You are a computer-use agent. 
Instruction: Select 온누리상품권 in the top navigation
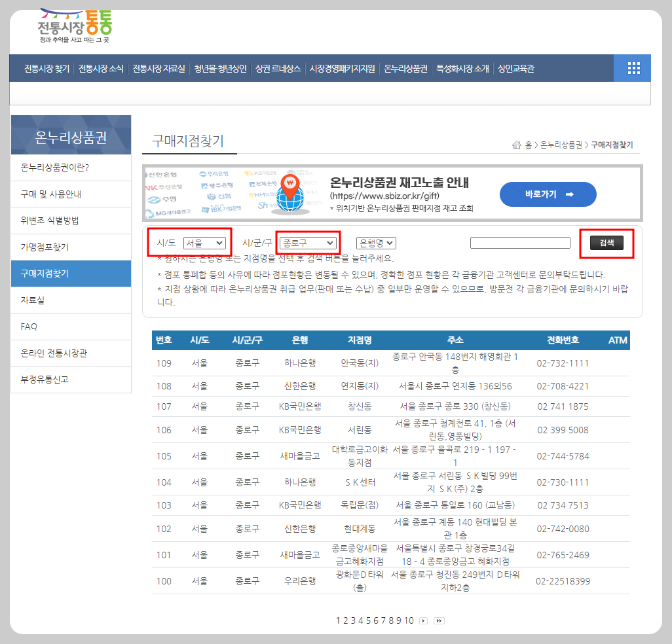point(405,67)
